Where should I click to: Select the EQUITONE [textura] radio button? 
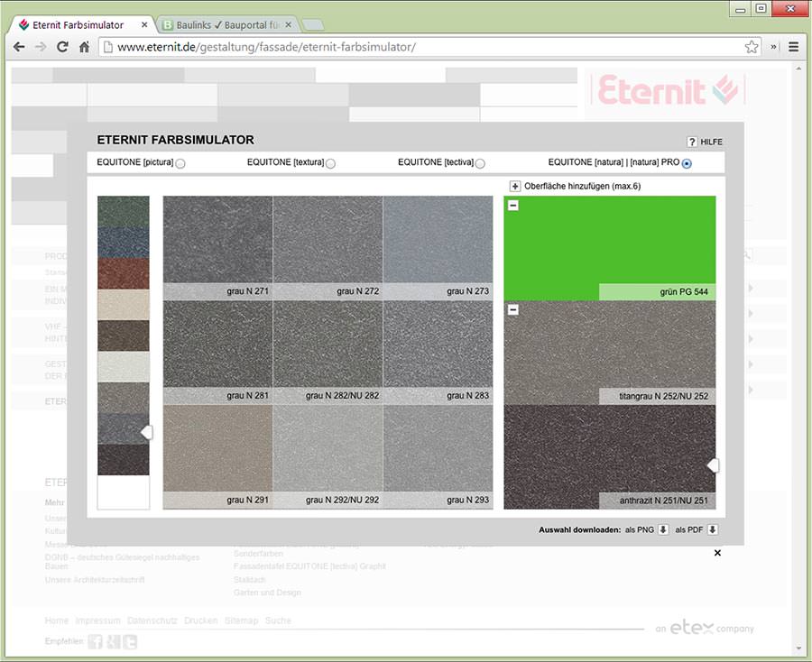pos(330,163)
